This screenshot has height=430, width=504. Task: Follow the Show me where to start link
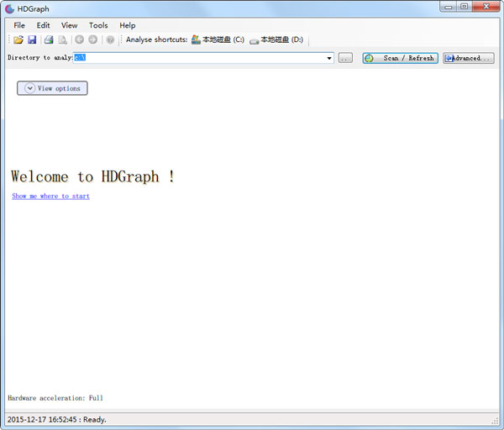[x=50, y=196]
